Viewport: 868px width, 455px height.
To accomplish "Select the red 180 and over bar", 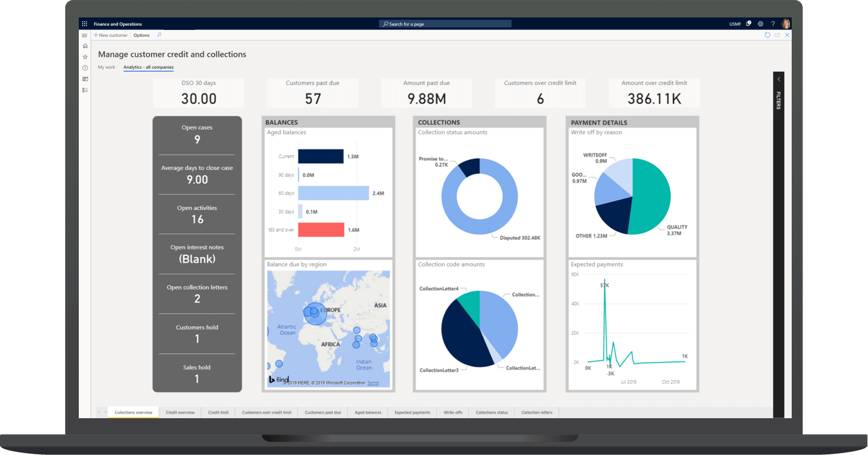I will pyautogui.click(x=321, y=230).
